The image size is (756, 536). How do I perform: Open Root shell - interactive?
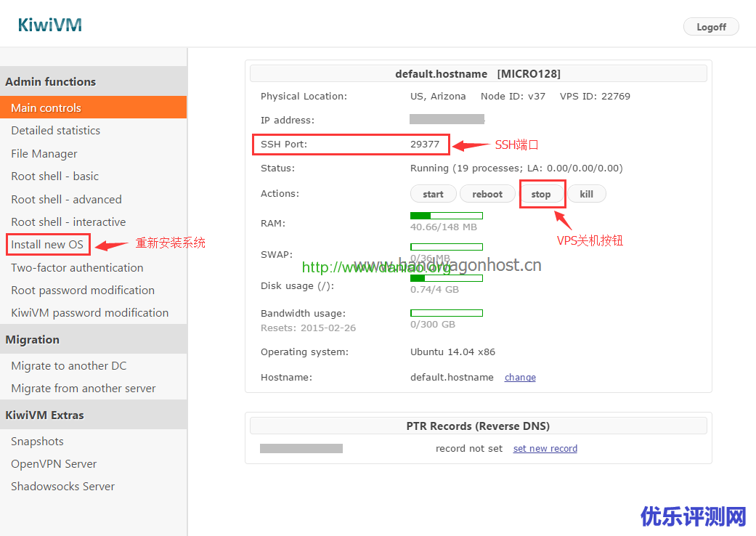click(x=68, y=222)
